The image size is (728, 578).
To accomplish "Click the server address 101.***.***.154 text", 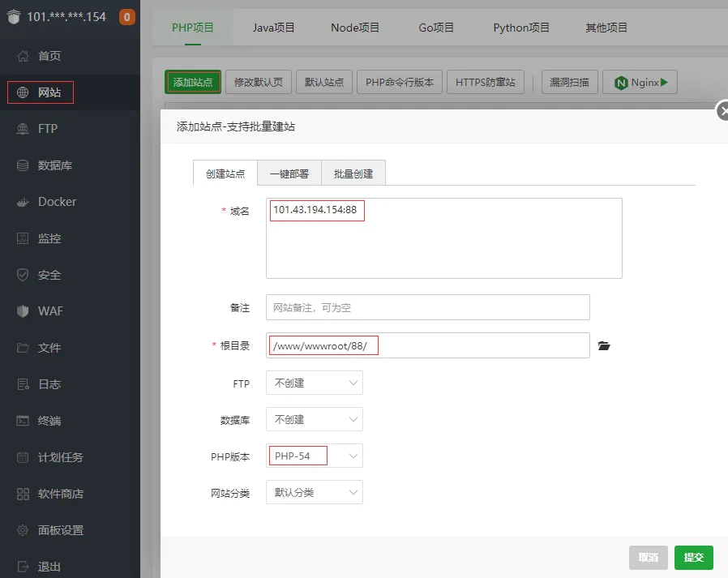I will pos(66,17).
